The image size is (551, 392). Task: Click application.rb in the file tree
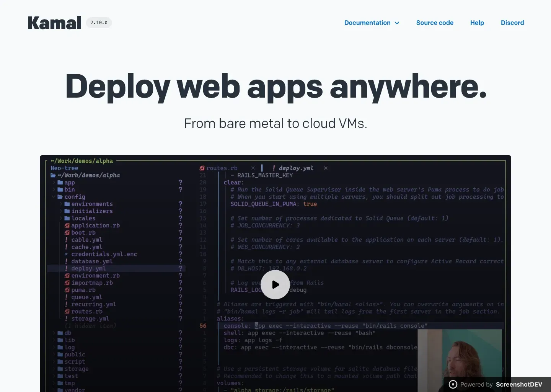[x=95, y=225]
